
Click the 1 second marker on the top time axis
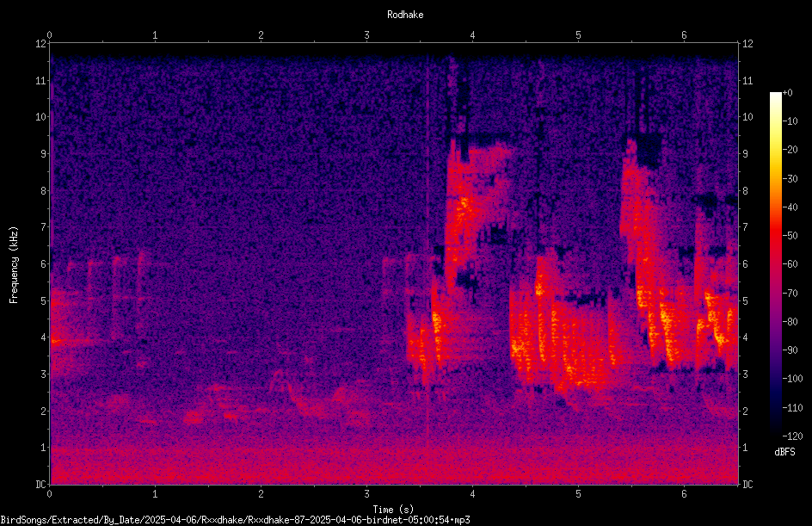tap(155, 35)
